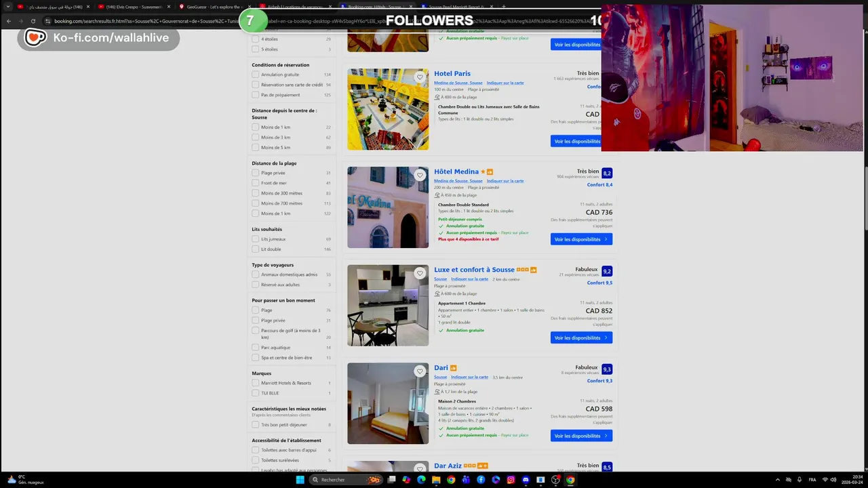
Task: Open Facebook from the taskbar
Action: point(481,480)
